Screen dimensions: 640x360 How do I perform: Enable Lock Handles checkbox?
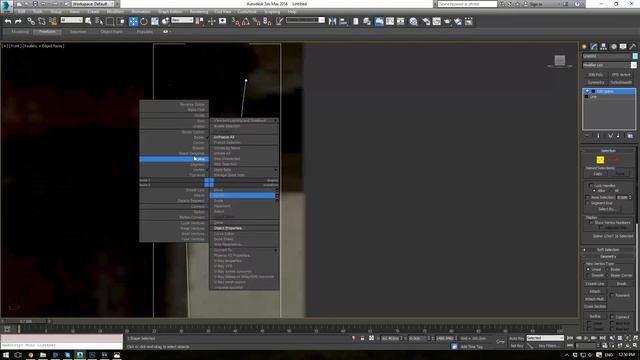pyautogui.click(x=591, y=186)
